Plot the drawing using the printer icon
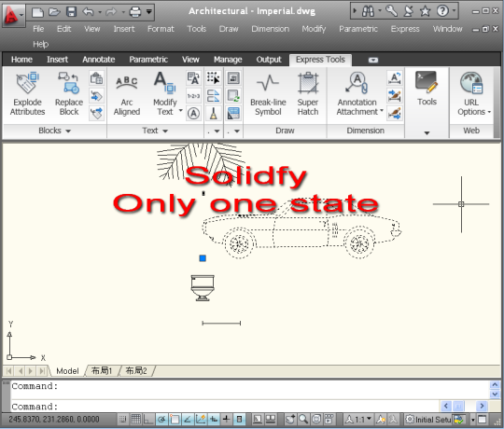504x429 pixels. pyautogui.click(x=135, y=12)
